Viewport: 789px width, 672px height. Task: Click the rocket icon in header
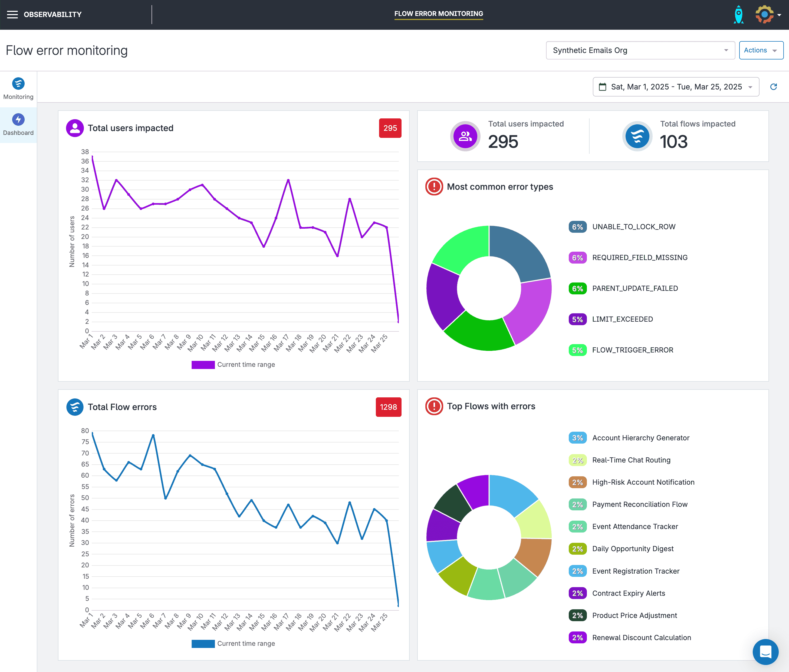click(738, 14)
